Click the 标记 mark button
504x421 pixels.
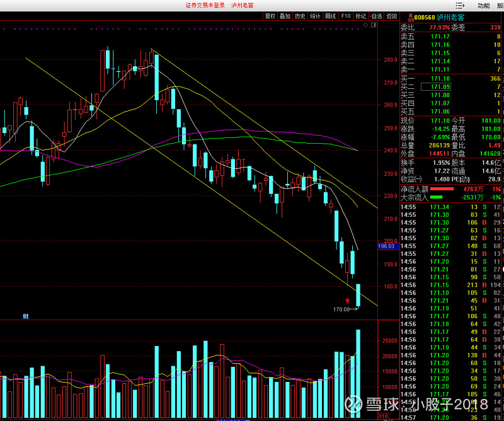pyautogui.click(x=360, y=16)
